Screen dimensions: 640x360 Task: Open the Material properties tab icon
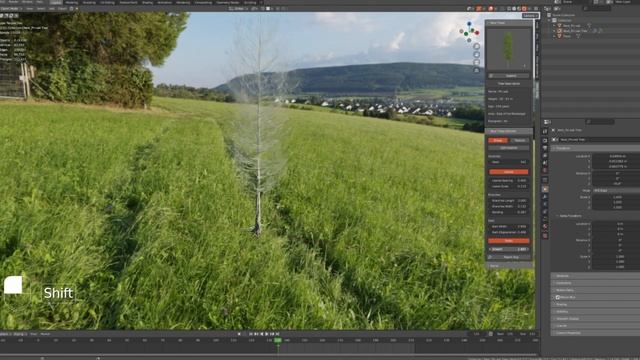545,227
